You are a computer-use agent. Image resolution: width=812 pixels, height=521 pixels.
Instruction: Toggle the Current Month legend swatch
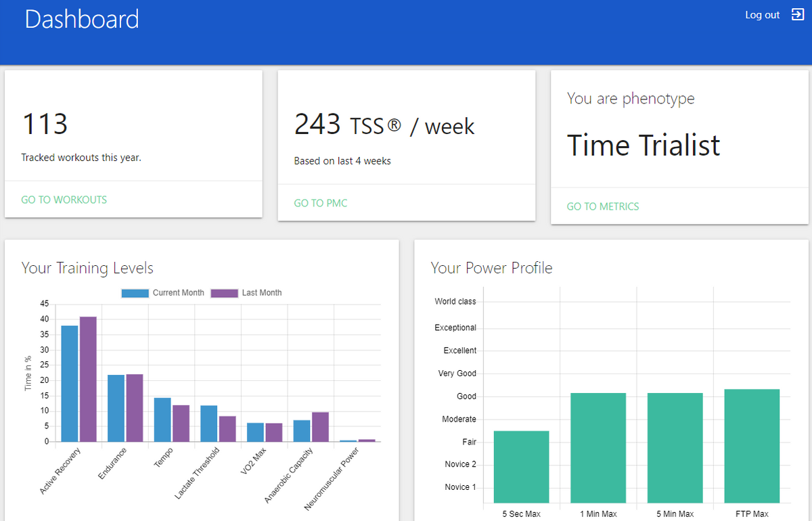[135, 293]
